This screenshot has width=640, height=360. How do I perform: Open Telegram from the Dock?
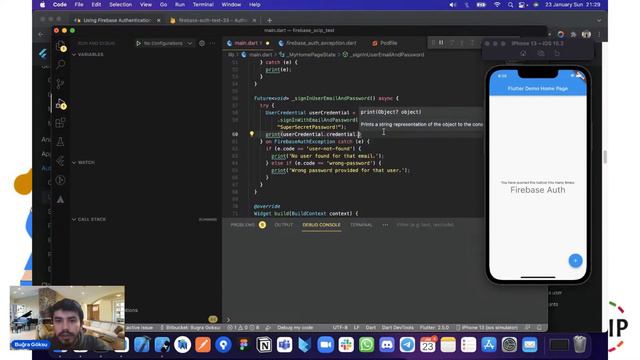click(407, 345)
